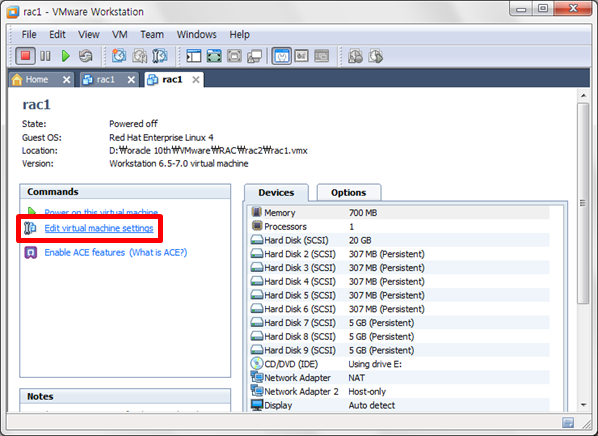Select the Hard Disk 2 (SCSI) row
This screenshot has width=598, height=436.
coord(400,254)
